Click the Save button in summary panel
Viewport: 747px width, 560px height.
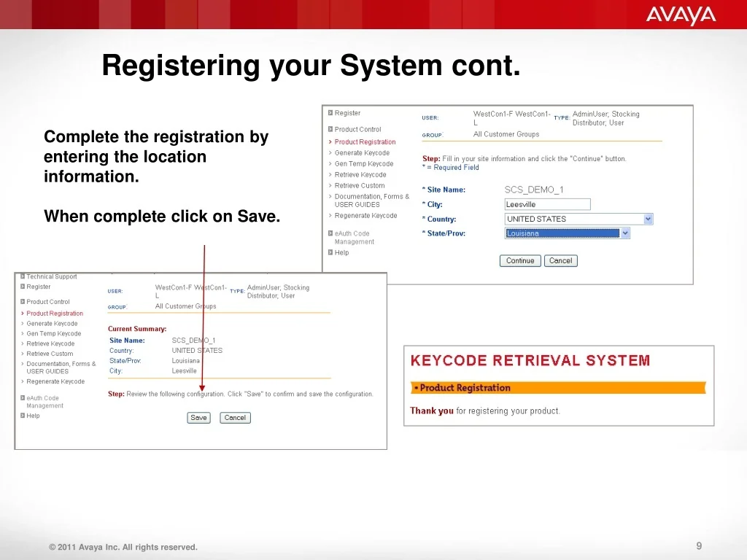pyautogui.click(x=198, y=418)
